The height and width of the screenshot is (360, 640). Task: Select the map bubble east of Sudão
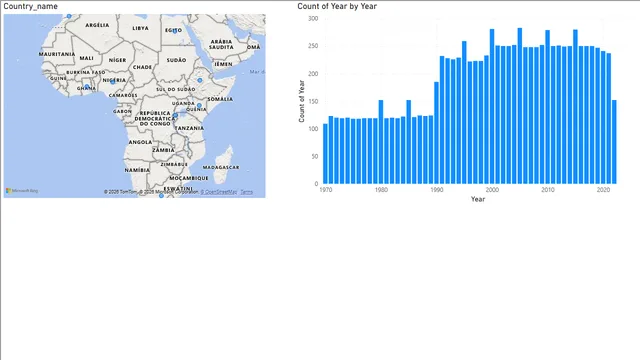(200, 80)
